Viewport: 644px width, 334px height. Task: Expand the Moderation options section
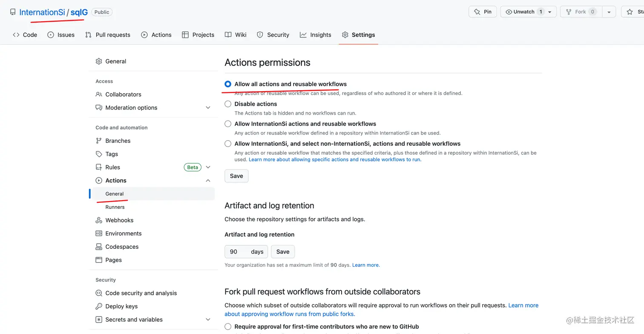tap(208, 108)
